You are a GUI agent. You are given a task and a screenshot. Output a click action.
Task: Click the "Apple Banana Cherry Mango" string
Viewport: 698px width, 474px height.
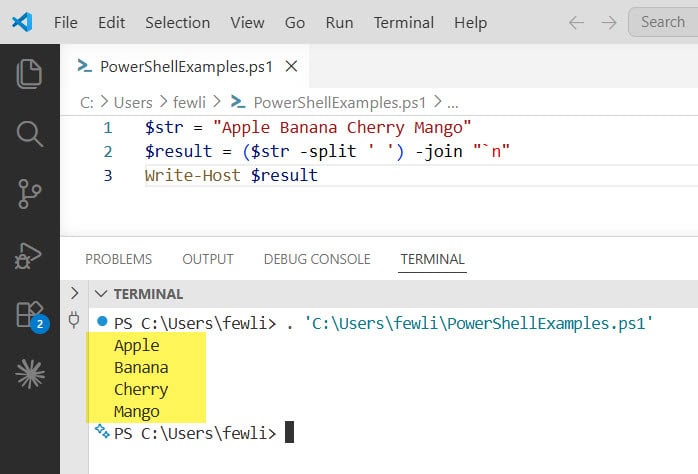[x=342, y=128]
